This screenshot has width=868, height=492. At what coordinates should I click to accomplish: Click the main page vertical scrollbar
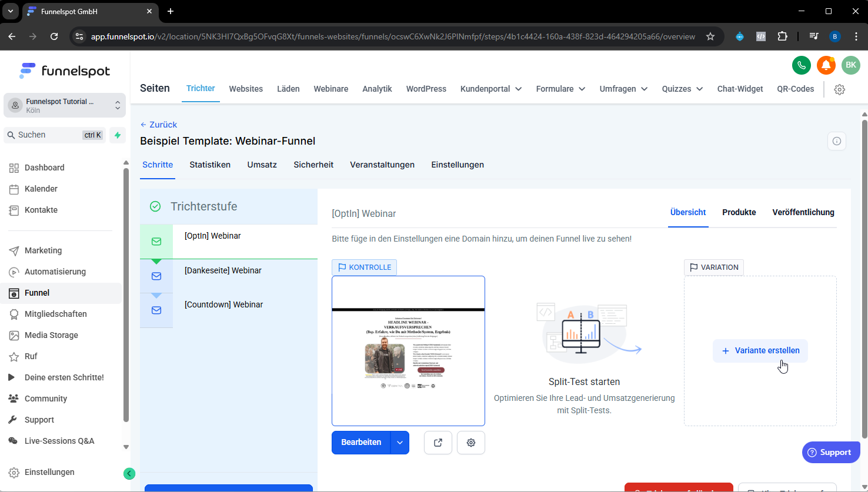click(864, 279)
